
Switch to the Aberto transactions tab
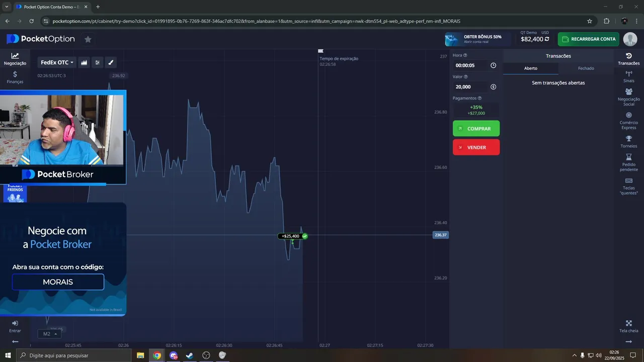[531, 68]
